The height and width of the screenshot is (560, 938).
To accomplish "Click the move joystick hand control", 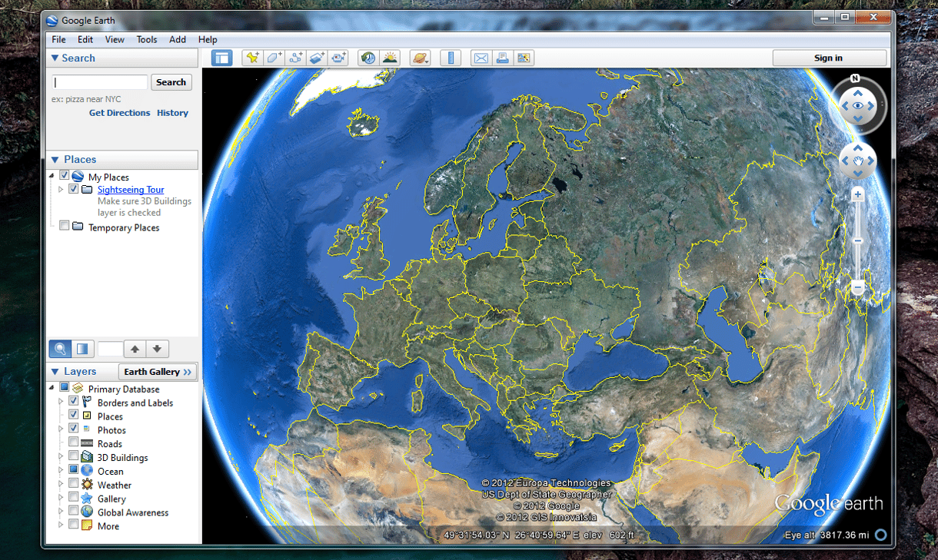I will click(x=858, y=161).
